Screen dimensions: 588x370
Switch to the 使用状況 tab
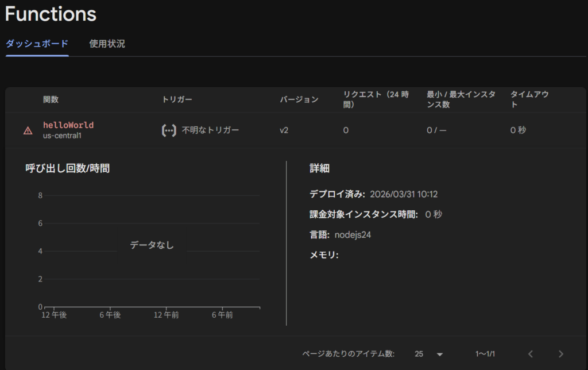coord(107,44)
